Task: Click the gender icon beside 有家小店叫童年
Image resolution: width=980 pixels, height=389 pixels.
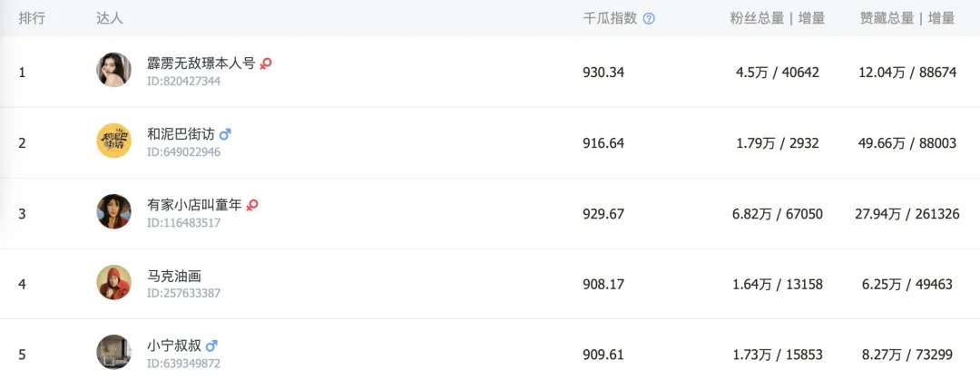Action: click(252, 205)
